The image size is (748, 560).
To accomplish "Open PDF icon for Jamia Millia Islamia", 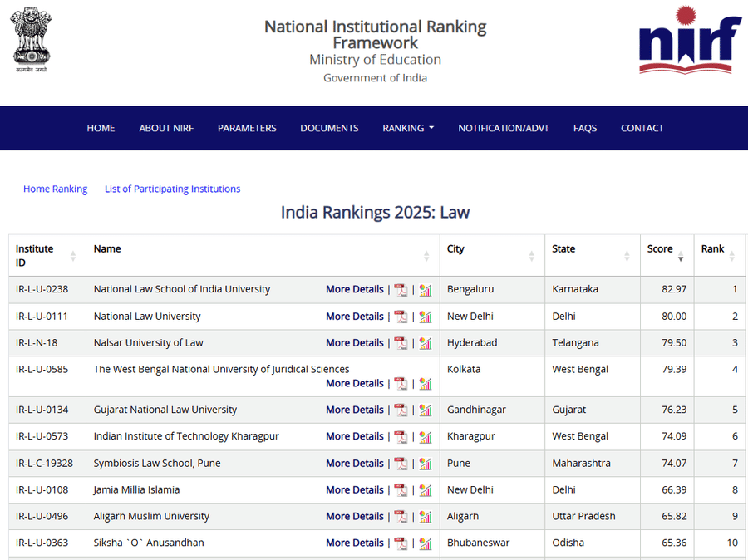I will point(401,490).
